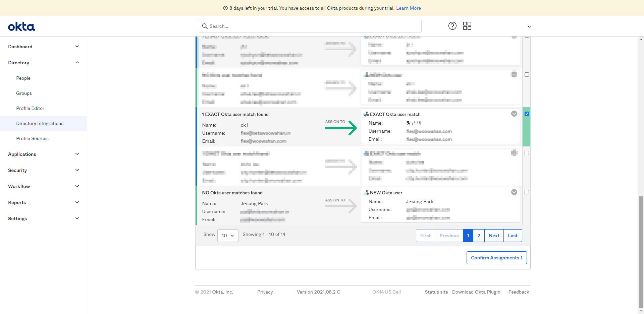Check the Ji-sung Park row checkbox
The width and height of the screenshot is (644, 314).
(x=527, y=192)
